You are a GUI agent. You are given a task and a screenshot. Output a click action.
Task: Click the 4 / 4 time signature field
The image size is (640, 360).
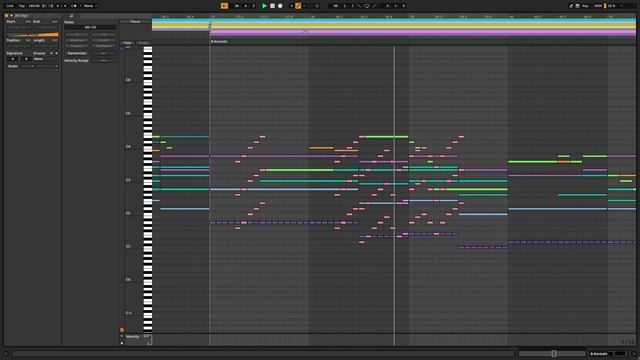(61, 6)
